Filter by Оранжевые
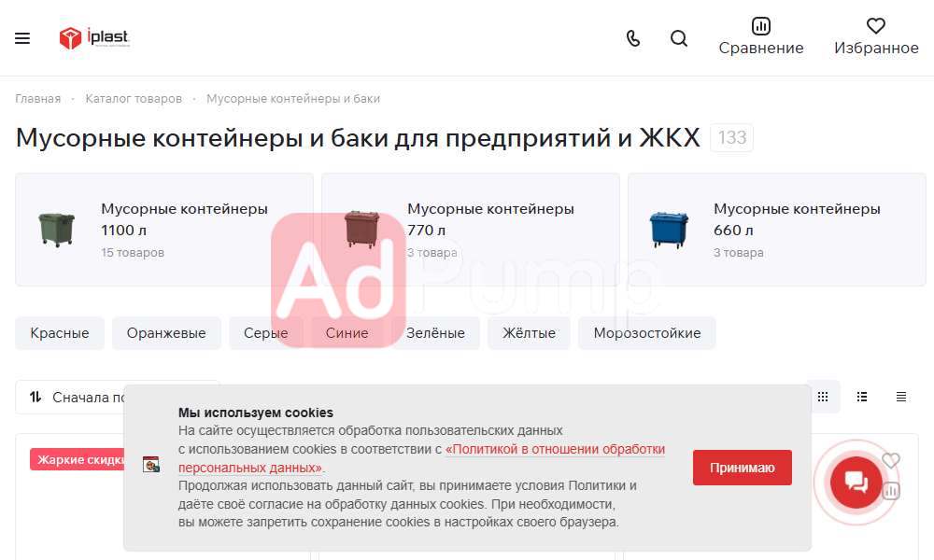This screenshot has height=560, width=934. point(166,333)
